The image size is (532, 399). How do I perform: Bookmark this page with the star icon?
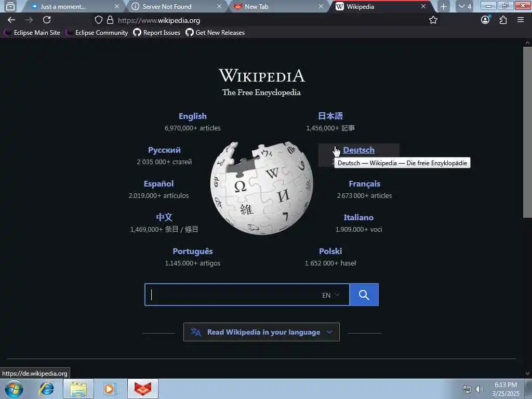tap(433, 20)
